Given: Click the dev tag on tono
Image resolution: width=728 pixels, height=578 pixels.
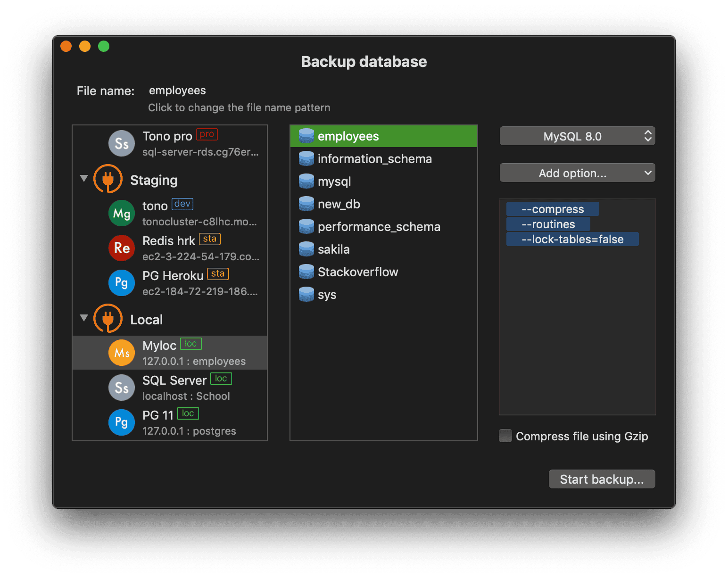Looking at the screenshot, I should [182, 204].
